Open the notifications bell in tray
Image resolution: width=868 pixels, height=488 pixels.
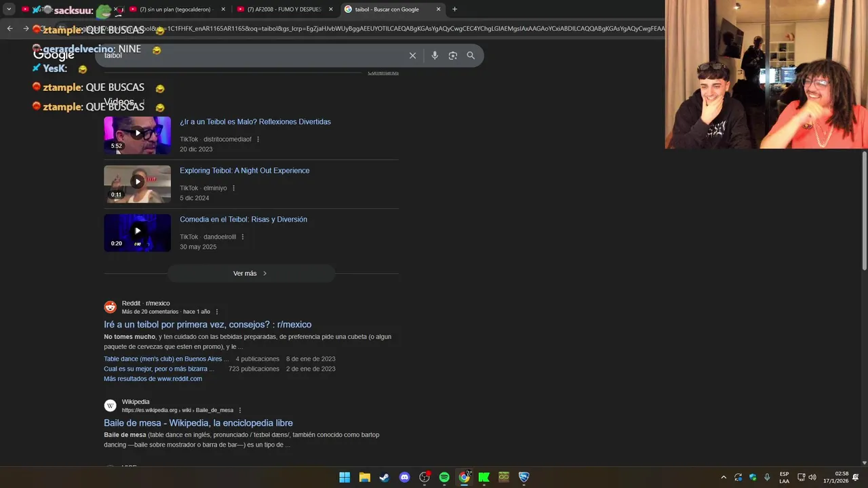pos(856,477)
